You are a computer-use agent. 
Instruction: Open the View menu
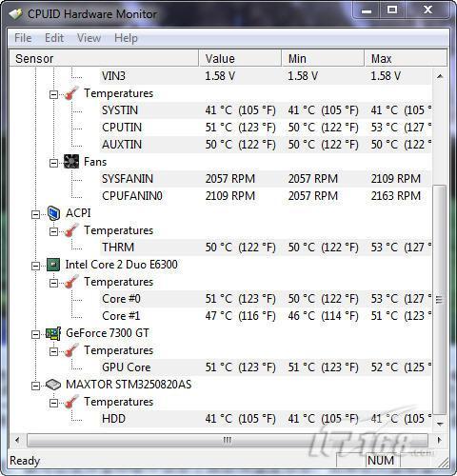coord(89,38)
